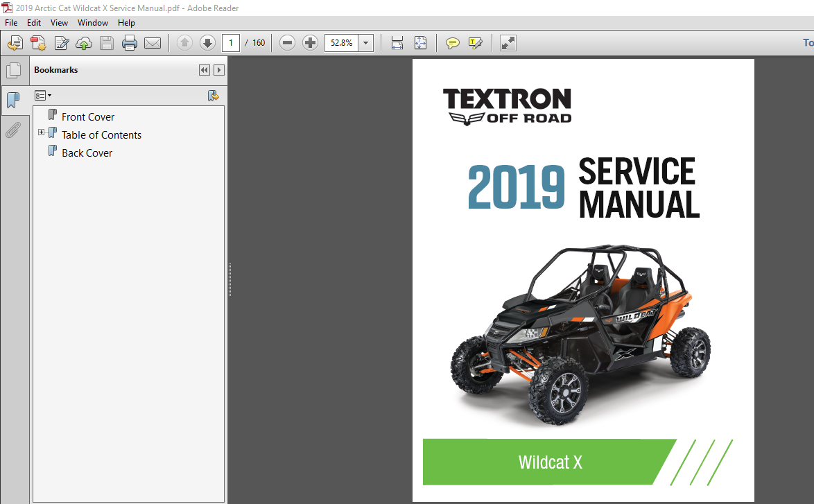This screenshot has width=814, height=504.
Task: Go to next page with down arrow
Action: [207, 43]
